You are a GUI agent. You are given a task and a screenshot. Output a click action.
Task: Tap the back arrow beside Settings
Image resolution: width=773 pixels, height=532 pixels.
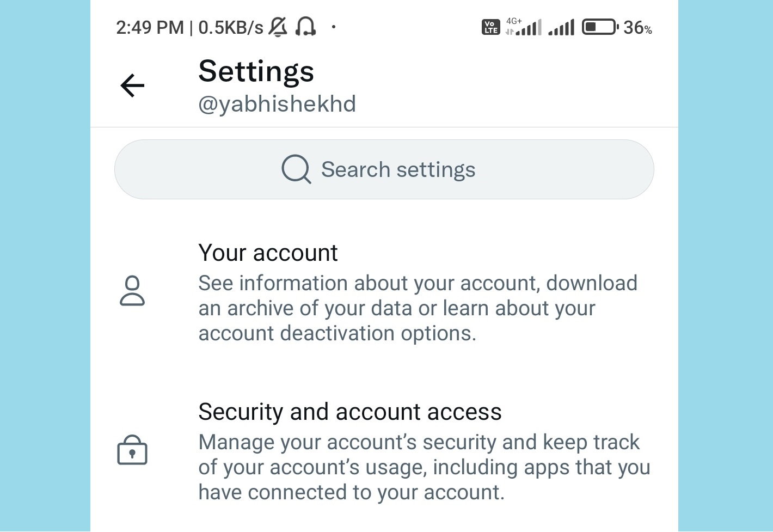tap(132, 85)
